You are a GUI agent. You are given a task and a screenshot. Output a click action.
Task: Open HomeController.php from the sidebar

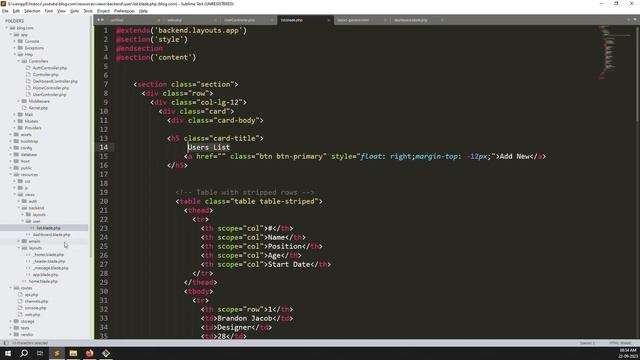pos(51,88)
